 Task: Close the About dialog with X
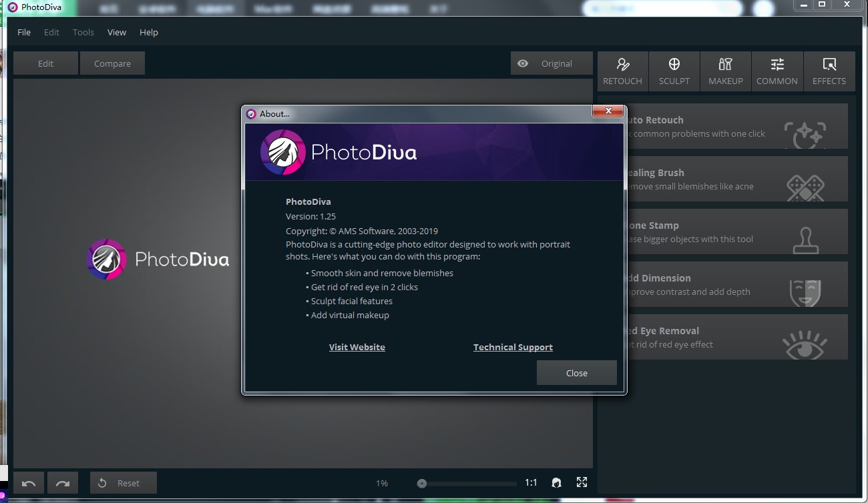coord(608,111)
